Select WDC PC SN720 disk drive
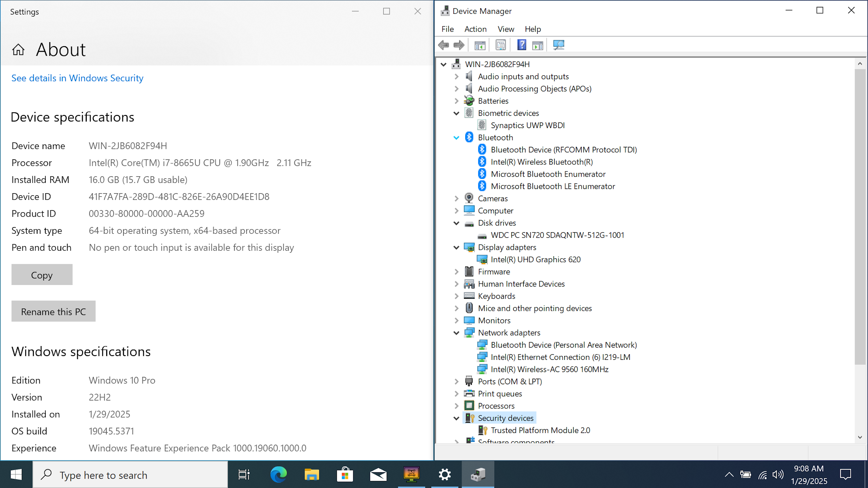Image resolution: width=868 pixels, height=488 pixels. point(557,235)
